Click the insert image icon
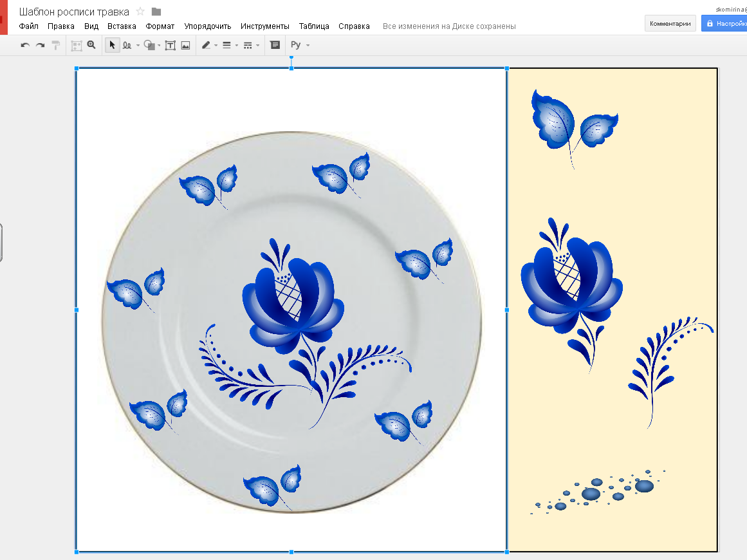 [x=185, y=45]
